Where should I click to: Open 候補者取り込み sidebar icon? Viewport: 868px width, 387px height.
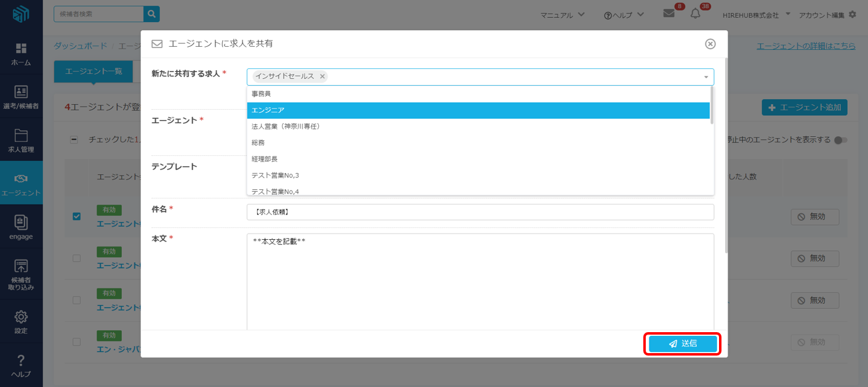[21, 274]
